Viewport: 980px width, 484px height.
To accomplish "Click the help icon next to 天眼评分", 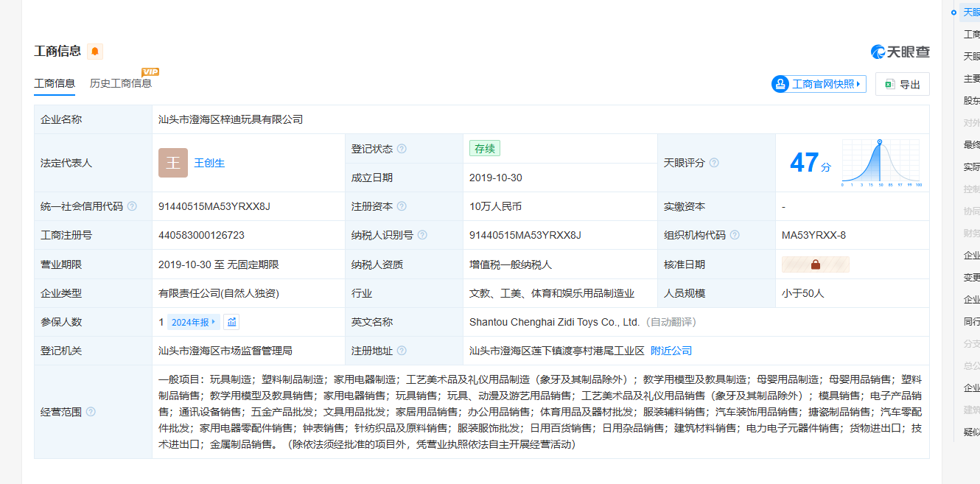I will [x=714, y=163].
